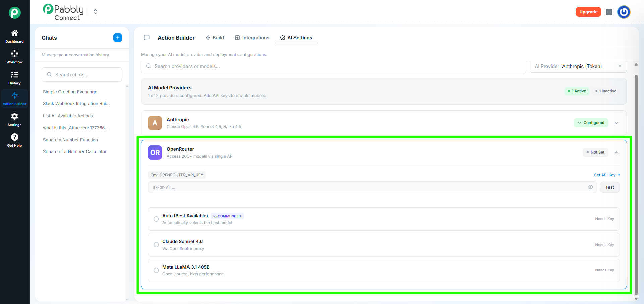Open the Dashboard home icon

14,33
